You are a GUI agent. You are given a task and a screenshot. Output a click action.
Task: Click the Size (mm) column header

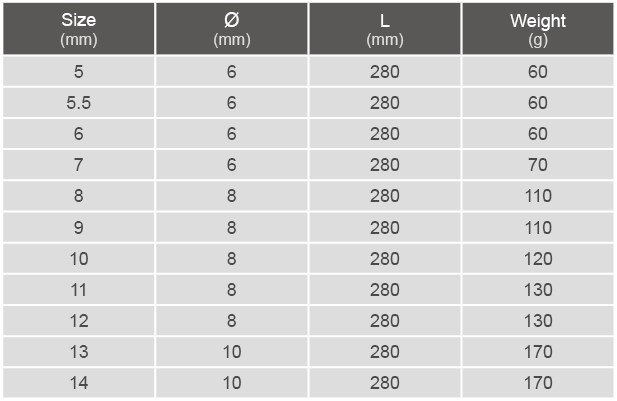(79, 29)
